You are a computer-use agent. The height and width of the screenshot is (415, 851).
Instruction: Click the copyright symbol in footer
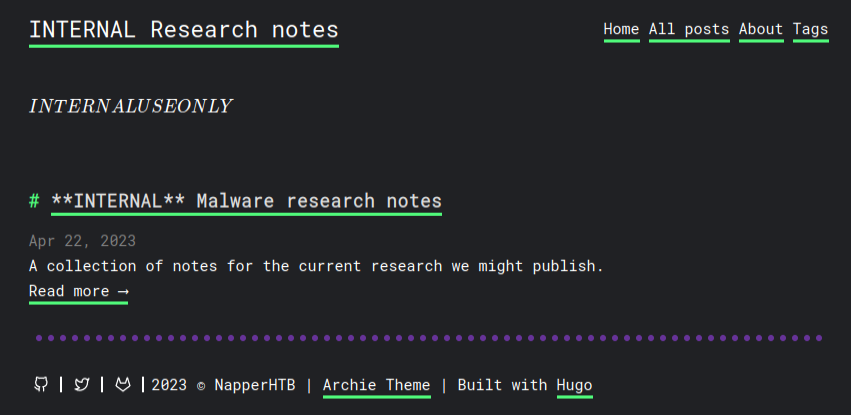201,386
